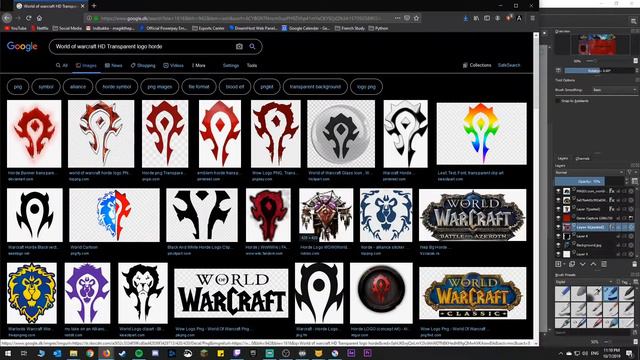Switch to the News search tab
Image resolution: width=640 pixels, height=360 pixels.
(x=113, y=65)
